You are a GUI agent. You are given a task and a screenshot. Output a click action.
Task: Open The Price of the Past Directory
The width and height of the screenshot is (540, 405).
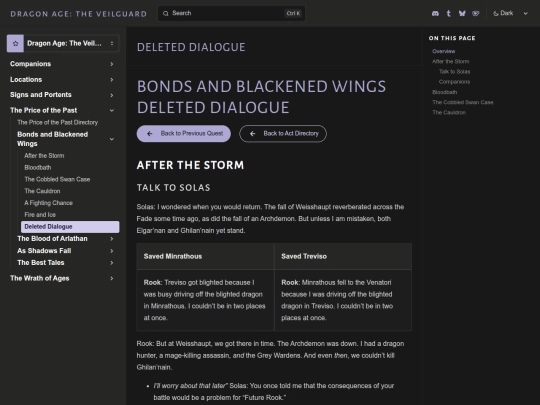click(x=58, y=123)
